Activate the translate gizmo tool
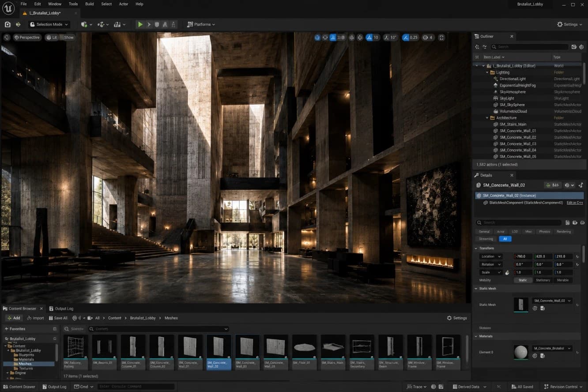This screenshot has height=392, width=588. 325,38
